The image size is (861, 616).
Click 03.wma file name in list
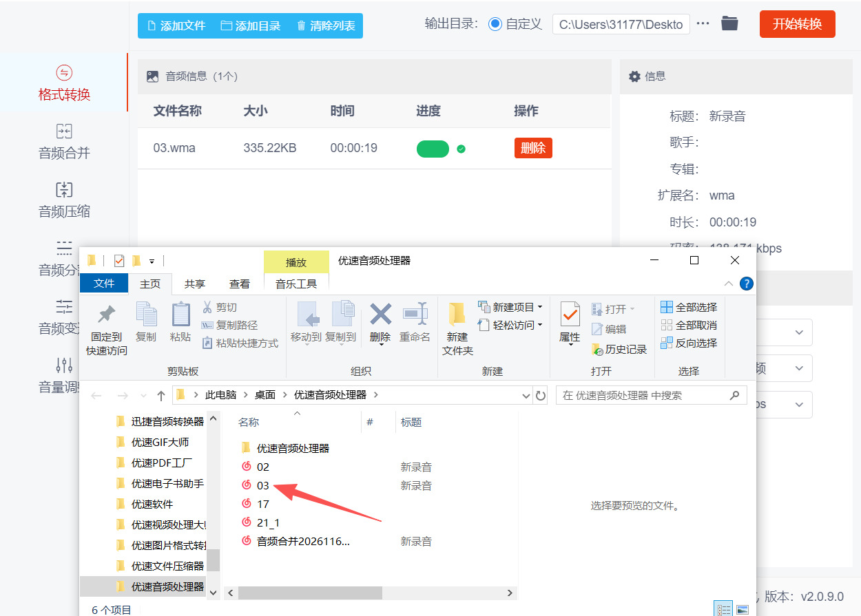[x=174, y=148]
